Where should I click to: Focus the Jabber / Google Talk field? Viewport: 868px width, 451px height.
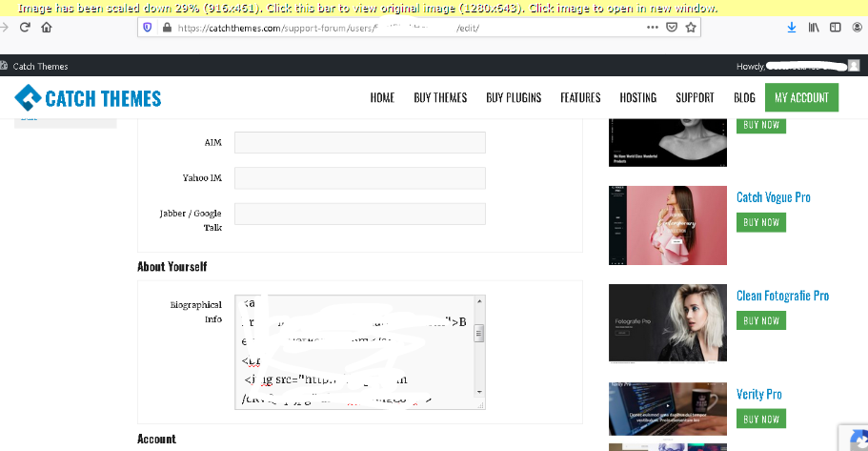point(360,214)
